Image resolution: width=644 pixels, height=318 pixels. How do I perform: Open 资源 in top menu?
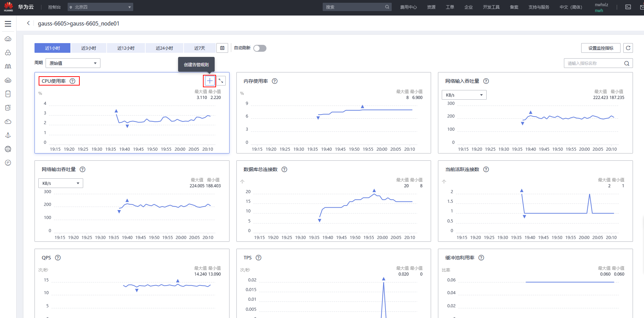click(431, 7)
